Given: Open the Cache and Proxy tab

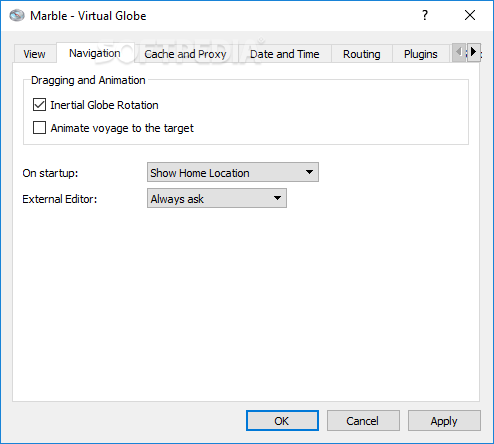Looking at the screenshot, I should [x=185, y=54].
